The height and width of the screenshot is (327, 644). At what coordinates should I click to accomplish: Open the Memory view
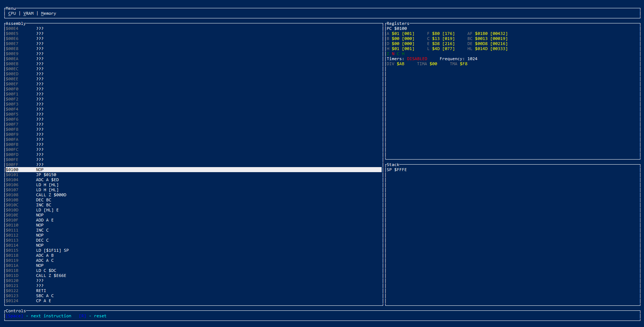[48, 13]
